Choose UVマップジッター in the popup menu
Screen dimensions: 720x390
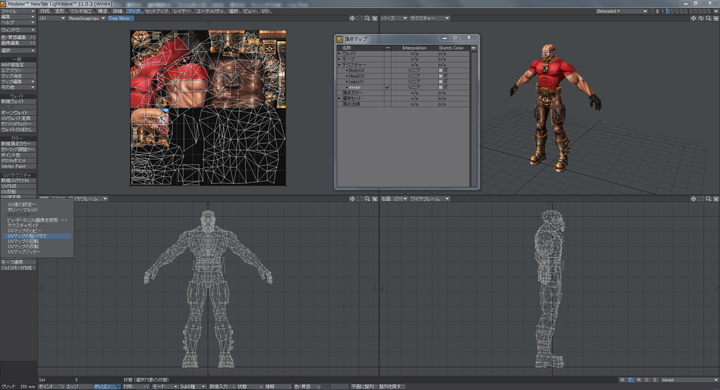coord(37,252)
